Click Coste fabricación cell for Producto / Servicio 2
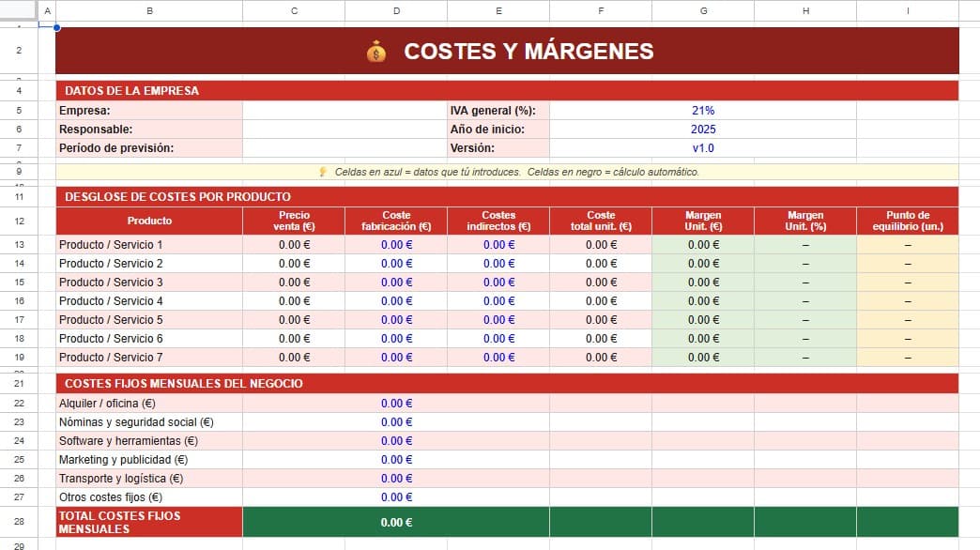 396,263
